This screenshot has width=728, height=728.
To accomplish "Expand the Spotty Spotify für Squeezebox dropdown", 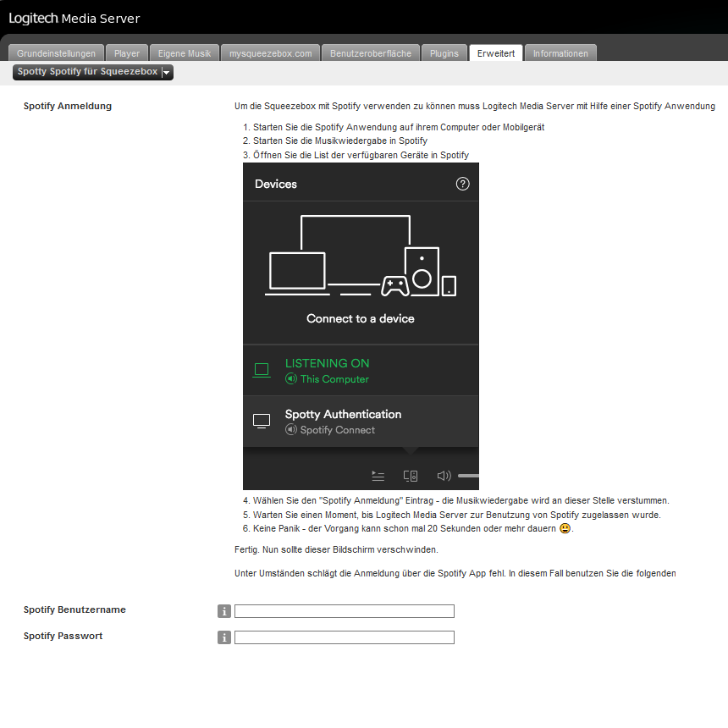I will [x=93, y=72].
